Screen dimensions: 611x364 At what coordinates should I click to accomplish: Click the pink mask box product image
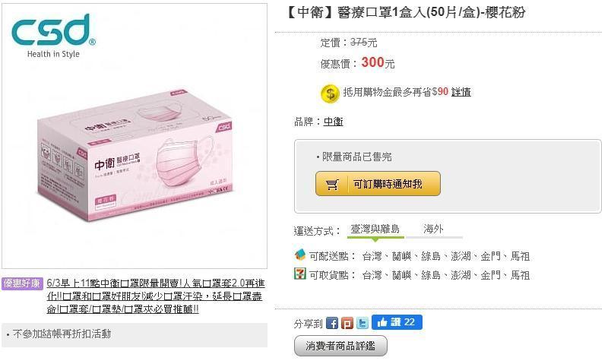pyautogui.click(x=135, y=156)
